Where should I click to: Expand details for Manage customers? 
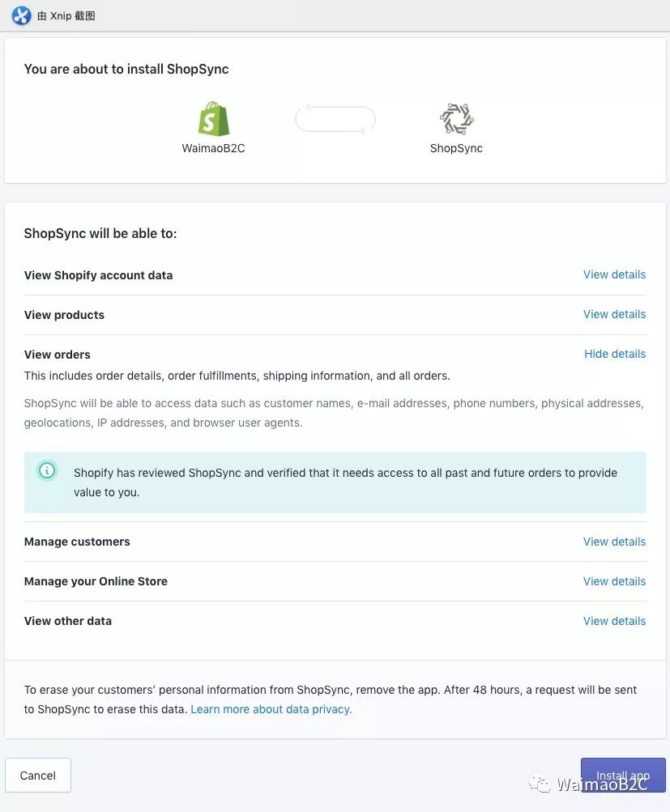(614, 542)
